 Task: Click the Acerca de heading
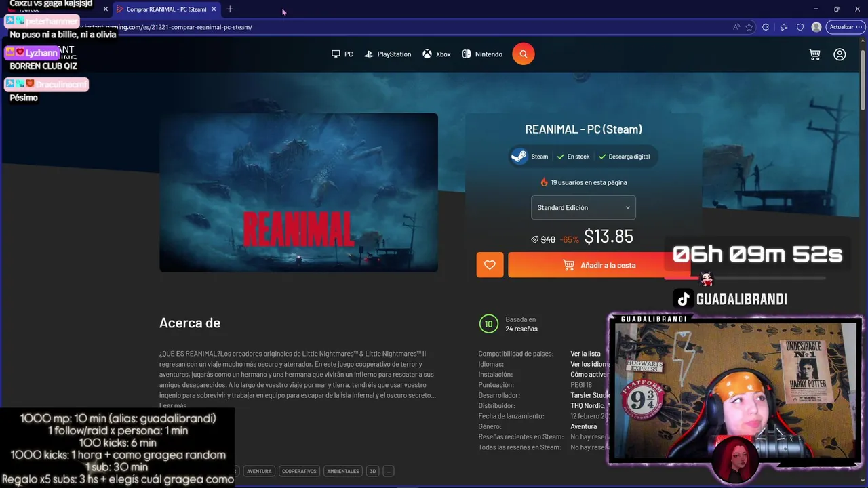(190, 323)
